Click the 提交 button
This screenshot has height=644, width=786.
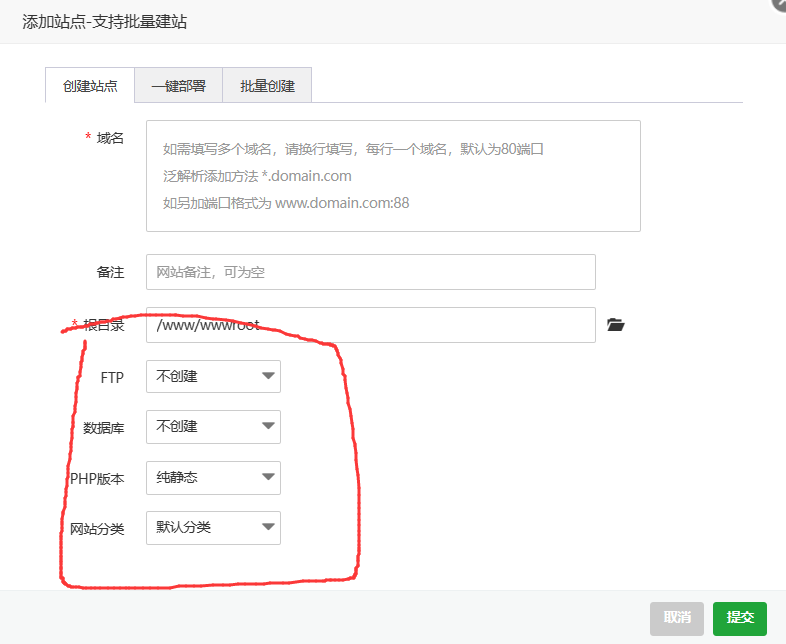pos(739,619)
